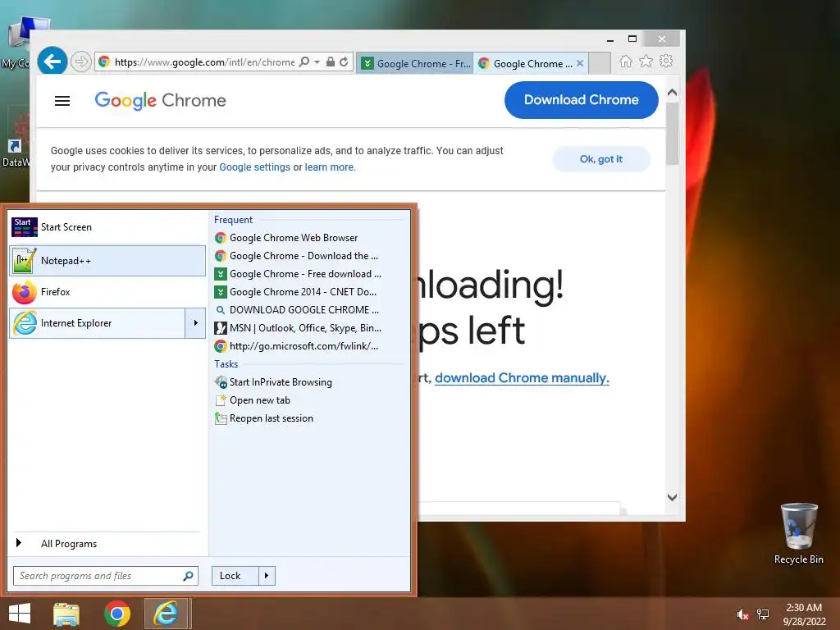Open Start Screen from start menu
This screenshot has width=840, height=630.
coord(107,227)
